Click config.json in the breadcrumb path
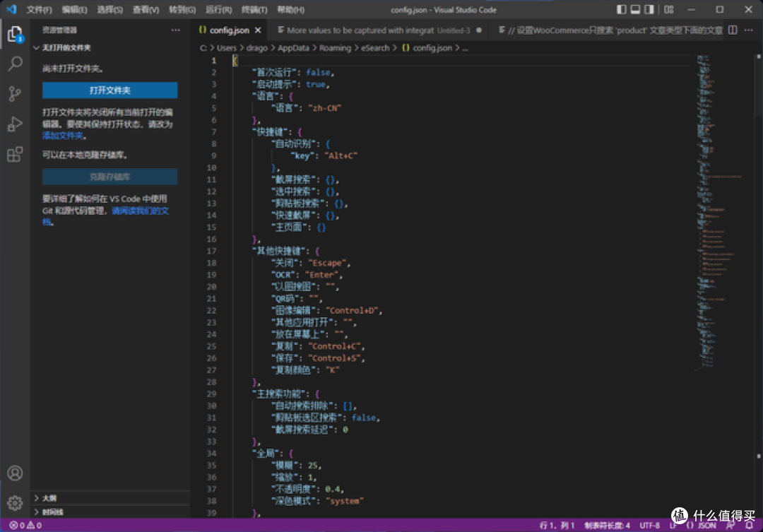Screen dimensions: 763x532 coord(432,48)
